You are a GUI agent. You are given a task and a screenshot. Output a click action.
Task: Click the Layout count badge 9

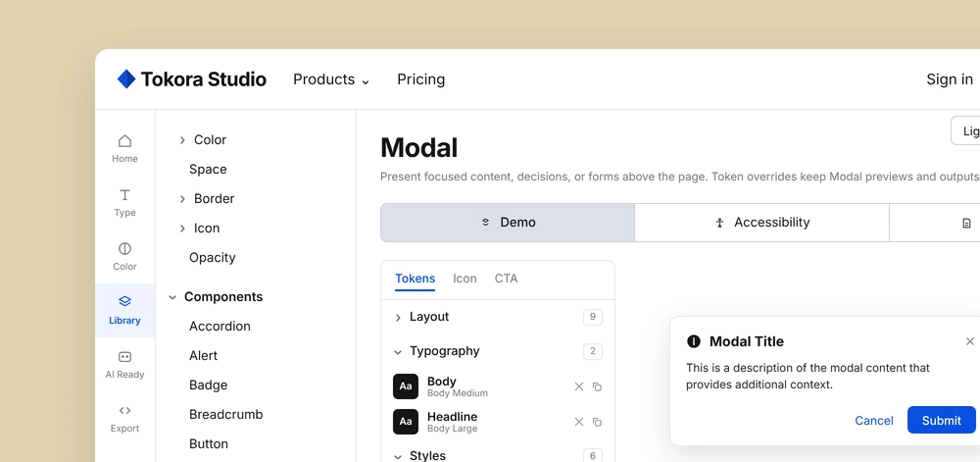coord(593,317)
